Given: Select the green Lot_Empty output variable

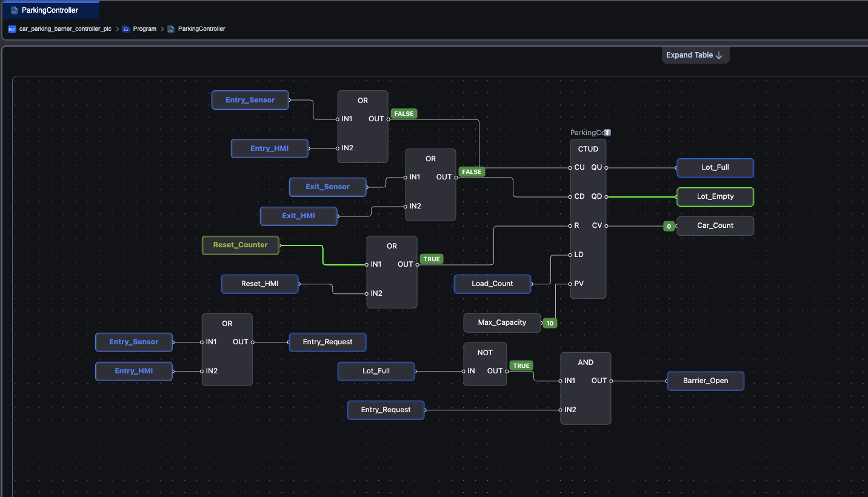Looking at the screenshot, I should (x=715, y=197).
